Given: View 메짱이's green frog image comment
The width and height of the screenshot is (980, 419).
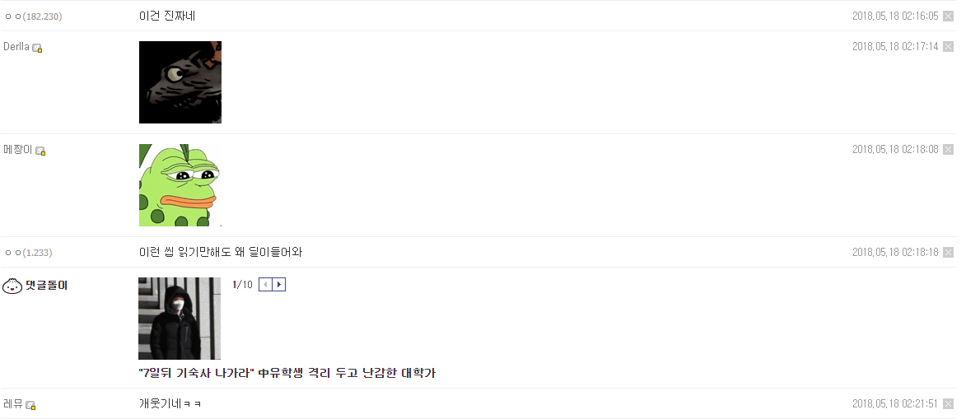Looking at the screenshot, I should [x=180, y=185].
